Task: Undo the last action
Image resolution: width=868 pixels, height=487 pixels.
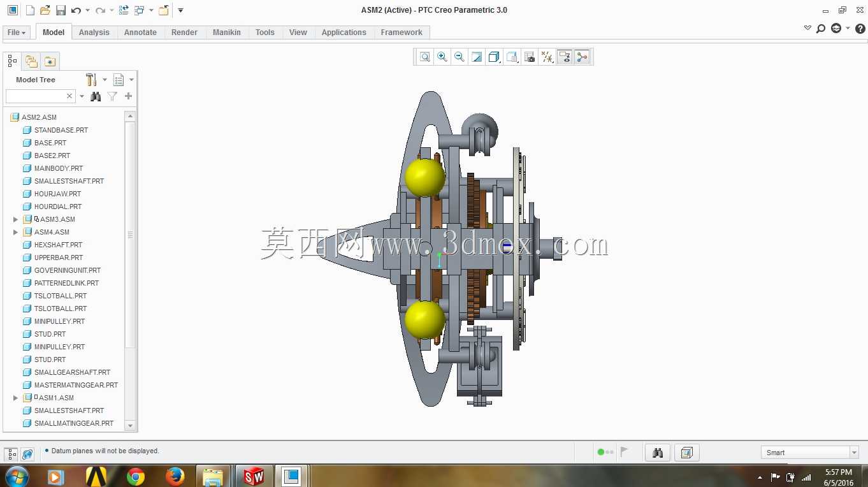Action: coord(76,10)
